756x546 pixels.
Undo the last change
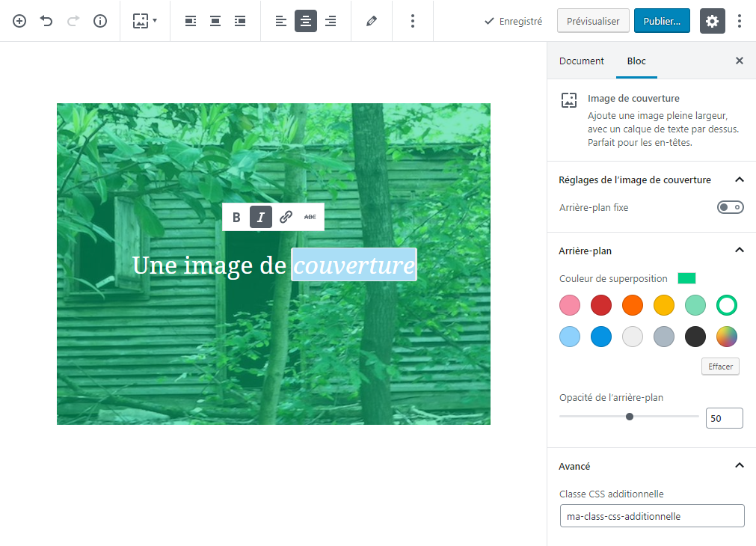point(46,21)
